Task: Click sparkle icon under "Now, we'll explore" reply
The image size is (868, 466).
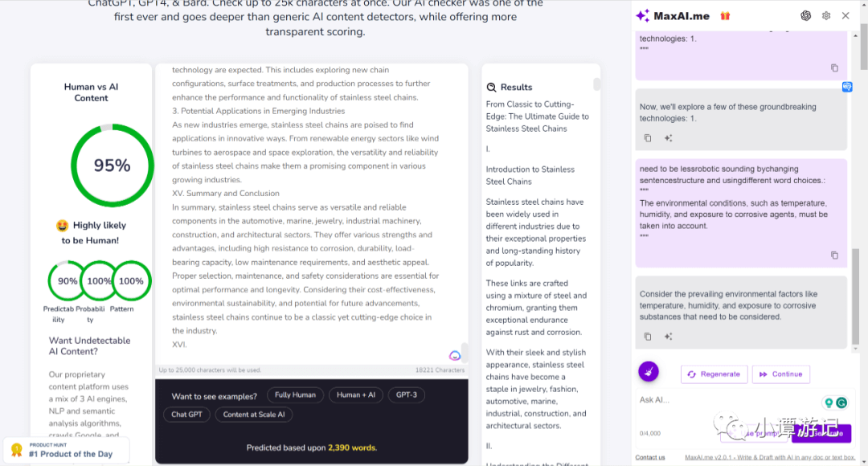Action: point(668,138)
